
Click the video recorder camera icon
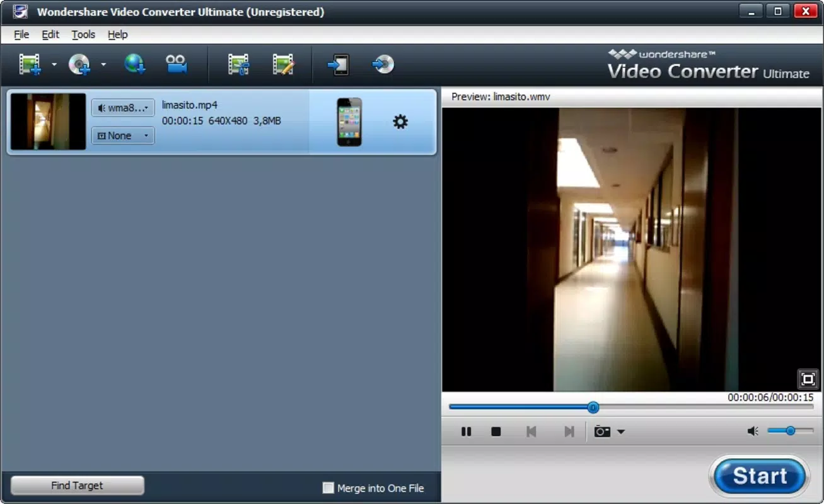[x=177, y=64]
